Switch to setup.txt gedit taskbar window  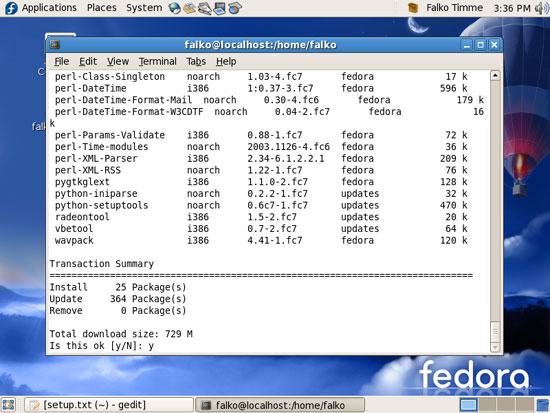(109, 405)
